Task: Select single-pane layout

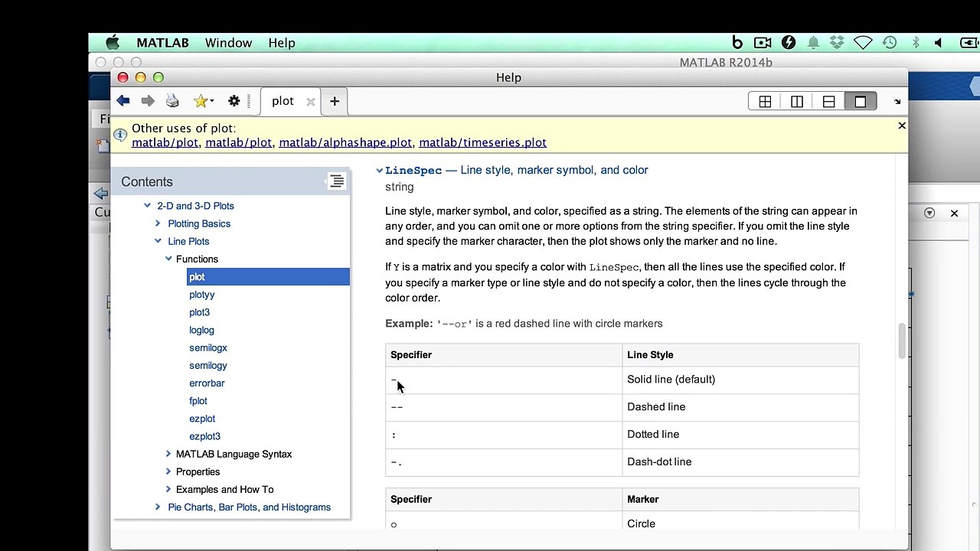Action: click(861, 101)
